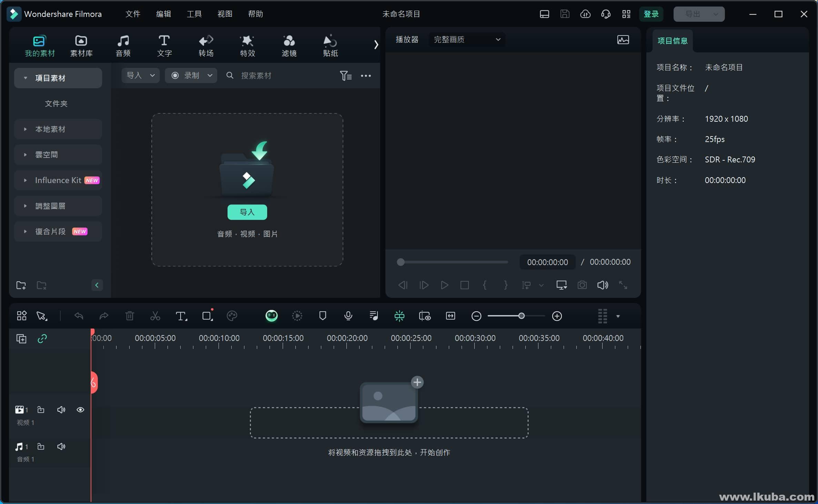Click the timeline zoom slider handle
Viewport: 818px width, 504px height.
coord(522,316)
